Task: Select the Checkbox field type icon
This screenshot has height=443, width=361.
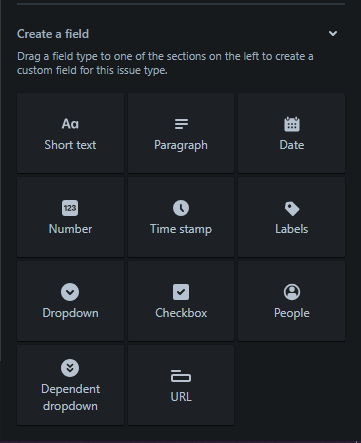Action: 181,292
